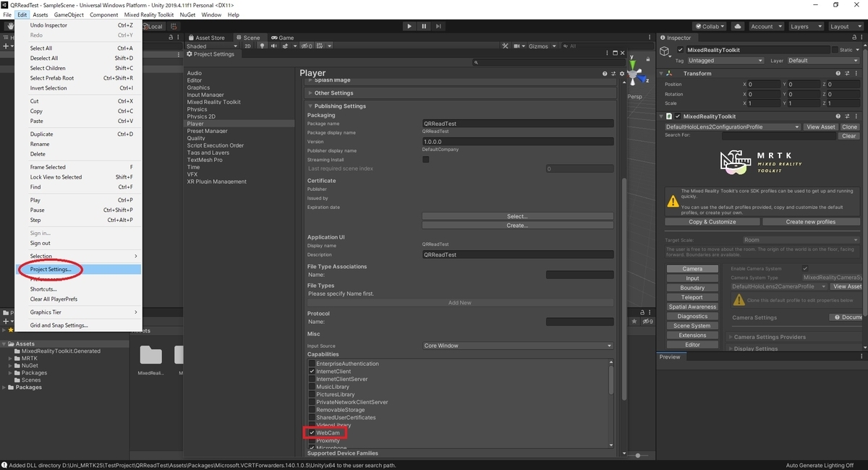Click the Play button in the toolbar

point(409,26)
